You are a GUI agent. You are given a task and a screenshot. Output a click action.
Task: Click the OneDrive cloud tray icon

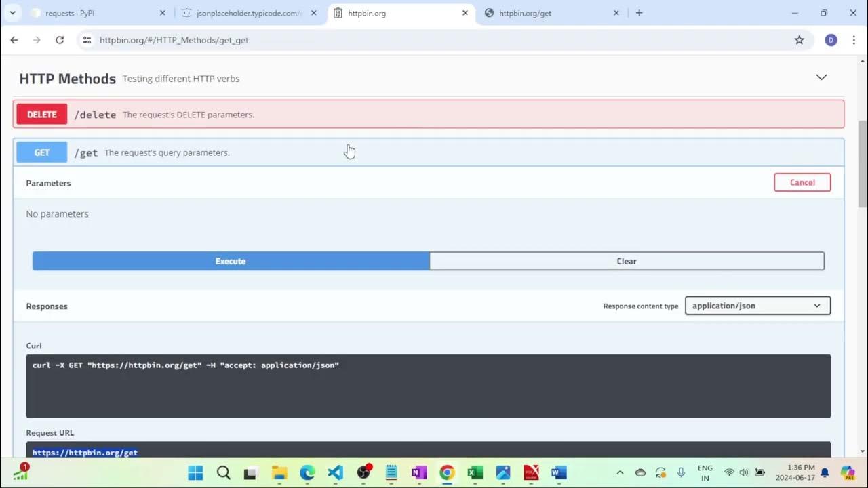pyautogui.click(x=640, y=472)
